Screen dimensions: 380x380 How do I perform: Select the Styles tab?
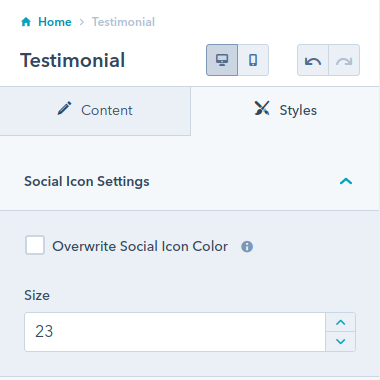(285, 110)
